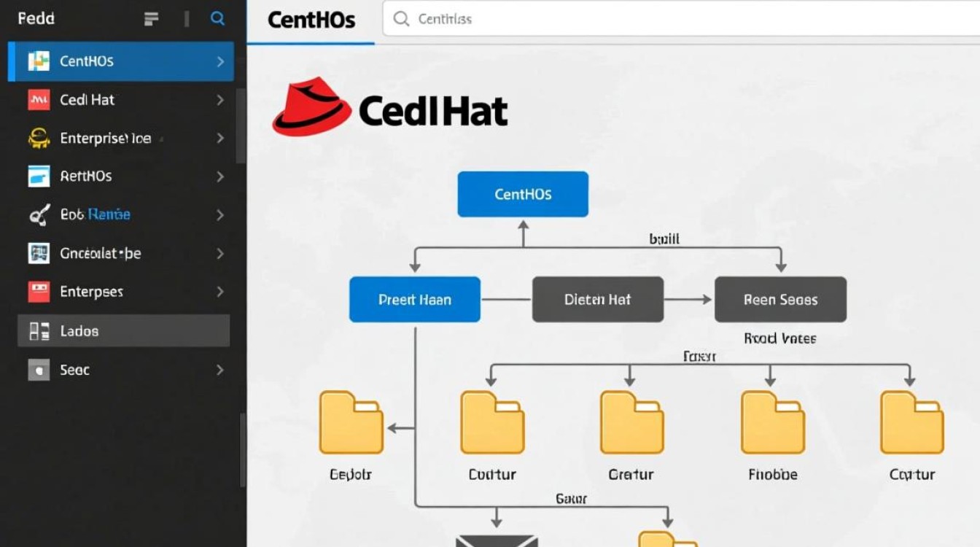Click the red Cedl Hat sidebar icon
Image resolution: width=980 pixels, height=547 pixels.
coord(39,100)
